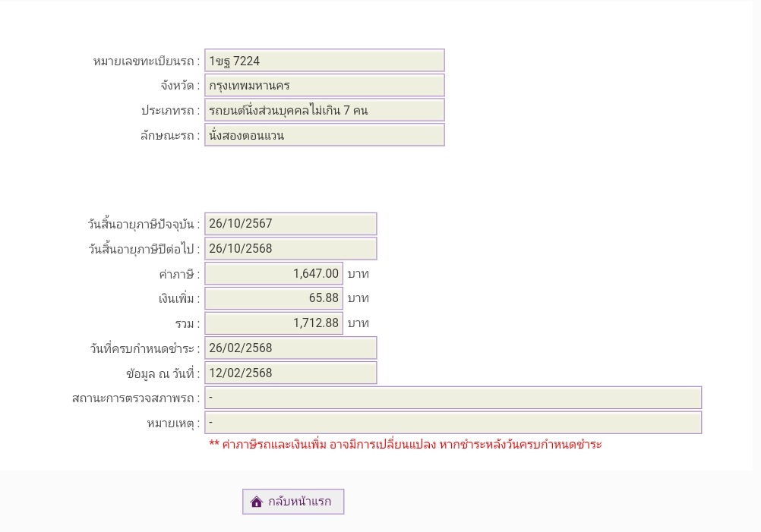Click the label วันสิ้นอายุภาษีปัจจุบัน
Image resolution: width=761 pixels, height=532 pixels.
tap(144, 224)
